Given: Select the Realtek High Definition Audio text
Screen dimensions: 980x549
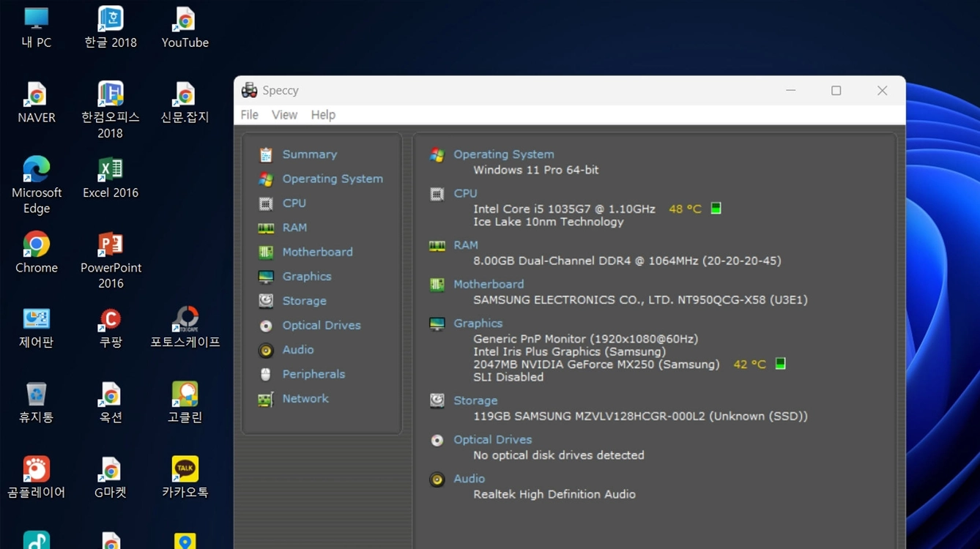Looking at the screenshot, I should click(554, 495).
